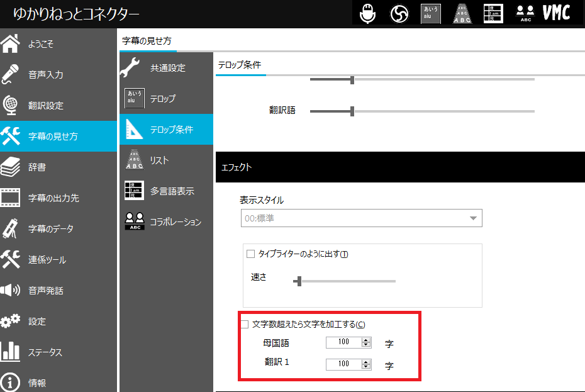
Task: Open 辞書 in the sidebar
Action: pos(58,167)
